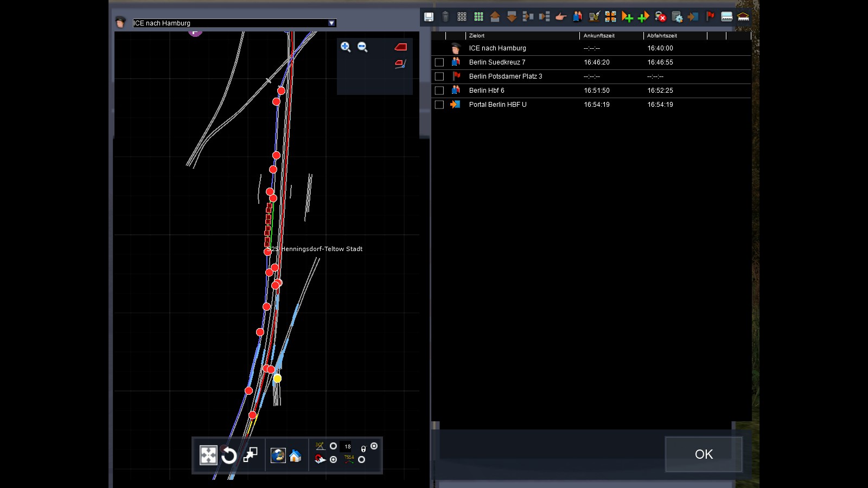868x488 pixels.
Task: Click the save floppy disk icon
Action: 429,17
